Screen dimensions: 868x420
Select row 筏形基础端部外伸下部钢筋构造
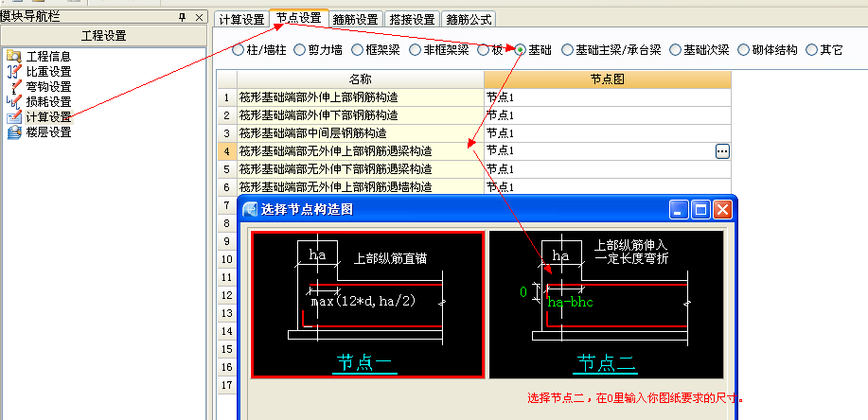(361, 115)
